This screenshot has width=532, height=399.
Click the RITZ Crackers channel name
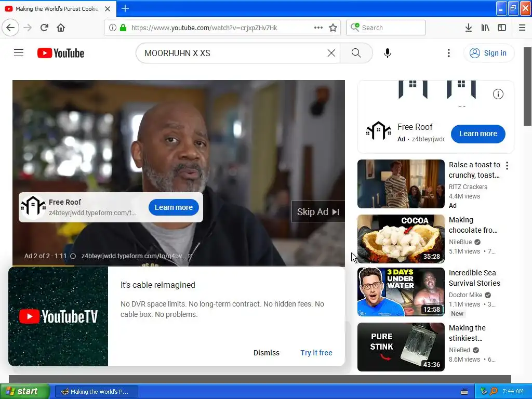[x=468, y=187]
